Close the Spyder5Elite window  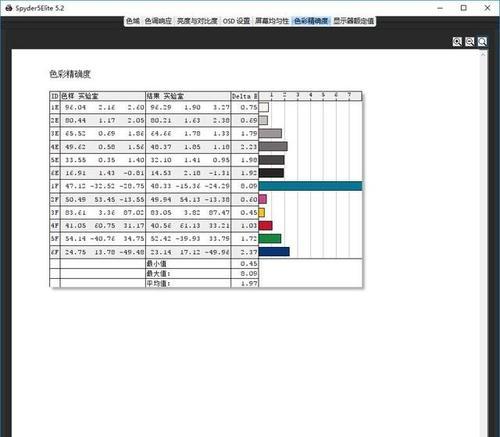point(487,8)
